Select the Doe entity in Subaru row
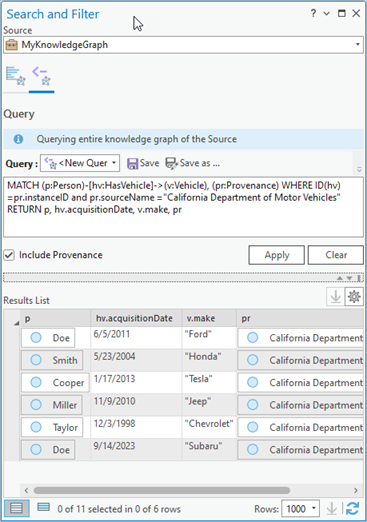Viewport: 367px width, 522px height. pyautogui.click(x=48, y=450)
